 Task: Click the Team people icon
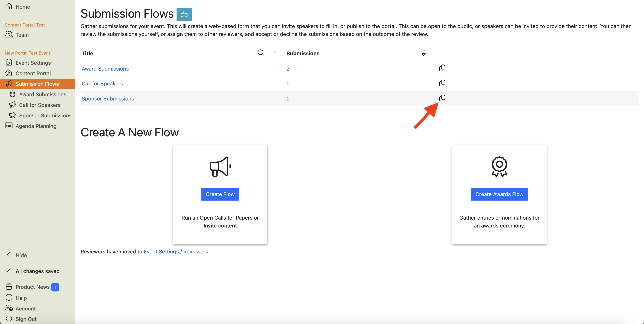click(x=9, y=34)
